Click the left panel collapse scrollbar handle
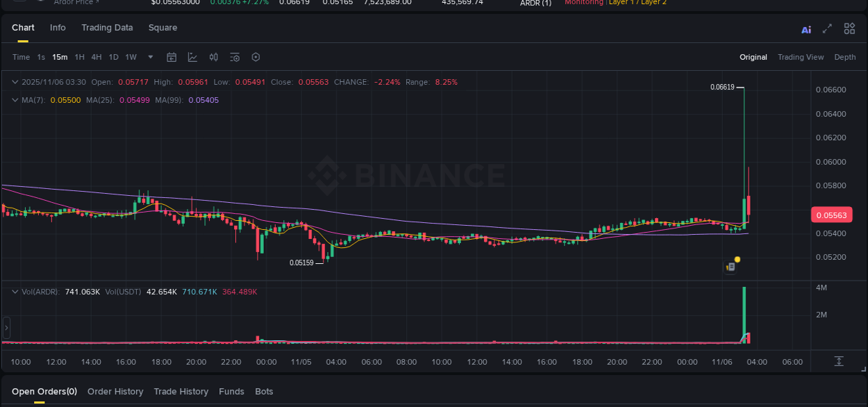The width and height of the screenshot is (868, 407). point(6,327)
